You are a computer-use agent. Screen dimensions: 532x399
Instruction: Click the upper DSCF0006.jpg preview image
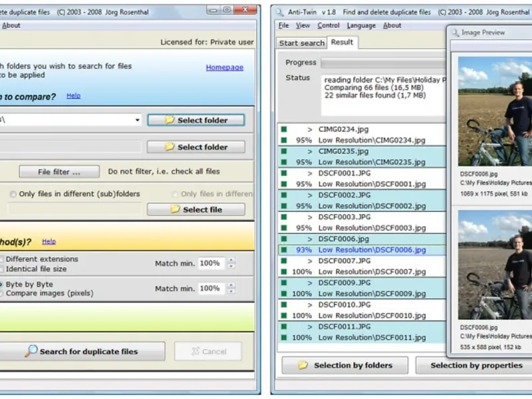point(495,111)
